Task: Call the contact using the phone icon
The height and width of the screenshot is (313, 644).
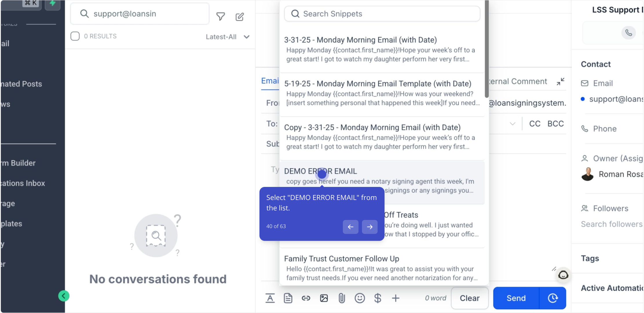Action: point(628,32)
